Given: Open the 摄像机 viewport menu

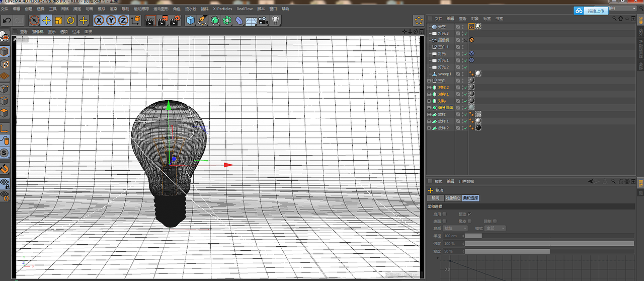Looking at the screenshot, I should coord(38,32).
